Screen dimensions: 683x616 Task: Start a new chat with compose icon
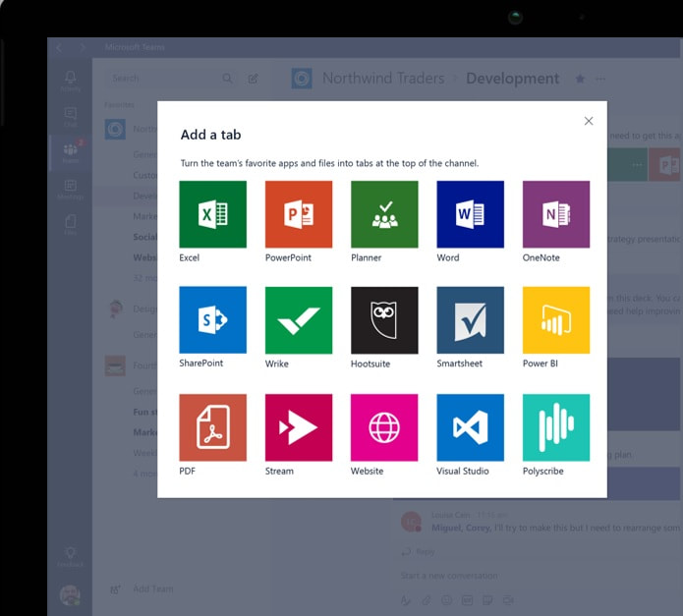[x=254, y=79]
